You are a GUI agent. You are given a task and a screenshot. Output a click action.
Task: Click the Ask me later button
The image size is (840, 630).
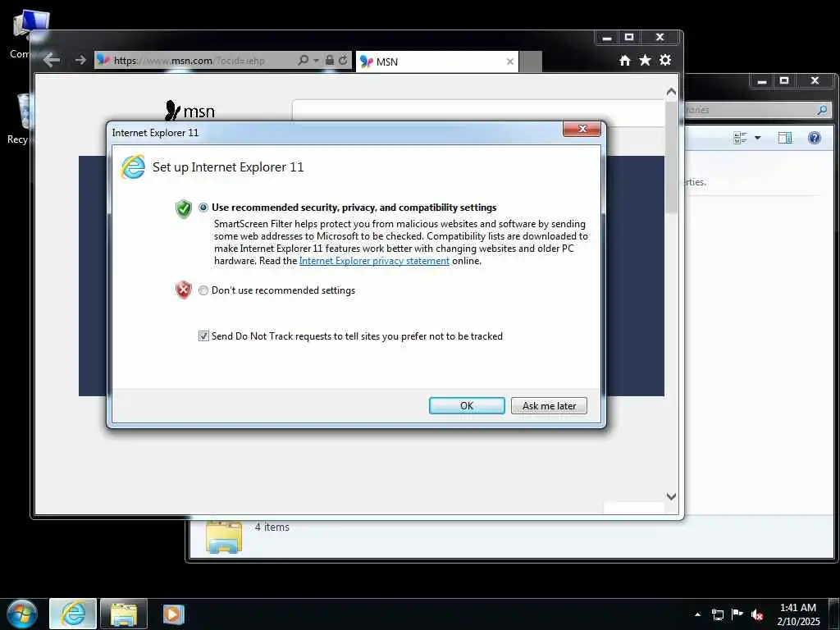click(x=549, y=405)
